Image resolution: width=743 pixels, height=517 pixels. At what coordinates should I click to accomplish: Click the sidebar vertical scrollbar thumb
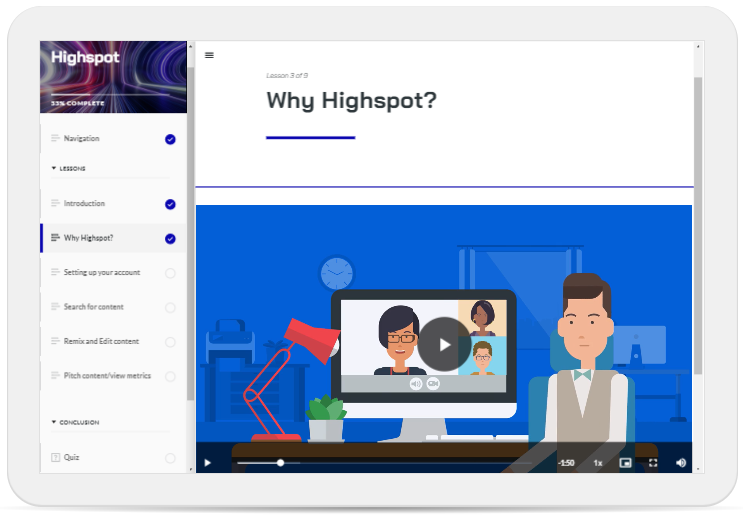(190, 234)
